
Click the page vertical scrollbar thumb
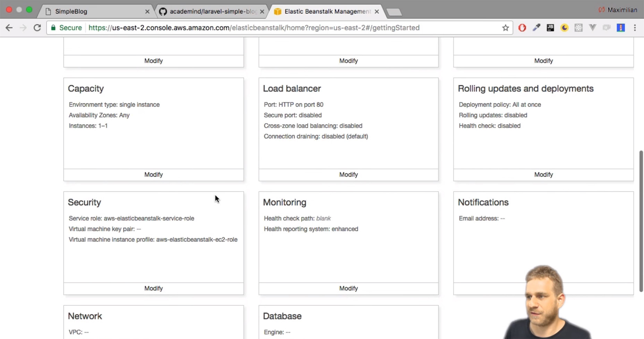click(641, 221)
